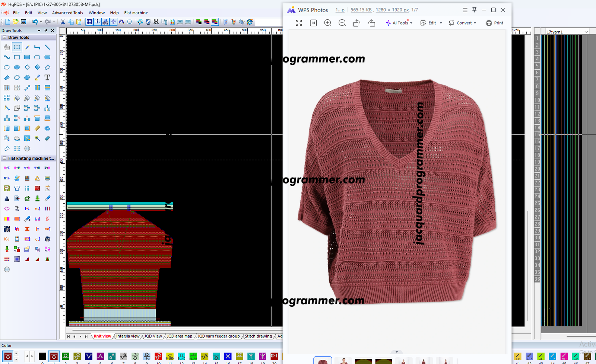Toggle the Draw Tools panel pin
Image resolution: width=596 pixels, height=364 pixels.
click(46, 31)
